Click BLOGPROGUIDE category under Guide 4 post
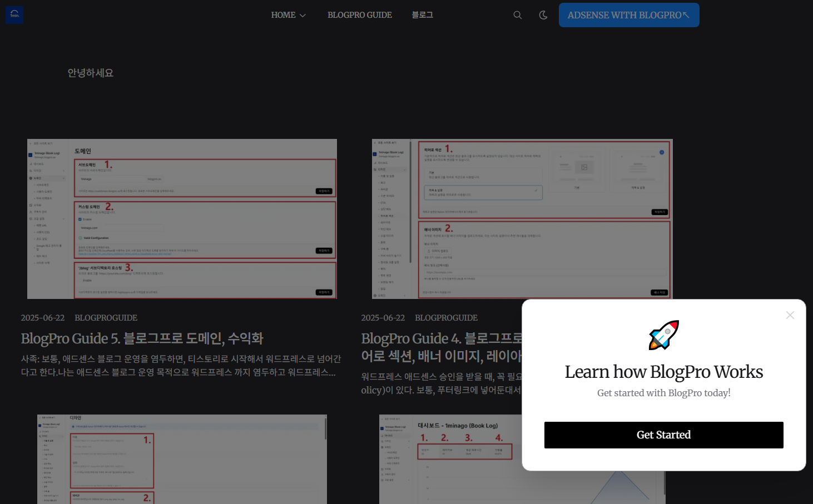Screen dimensions: 813x504 pyautogui.click(x=447, y=318)
